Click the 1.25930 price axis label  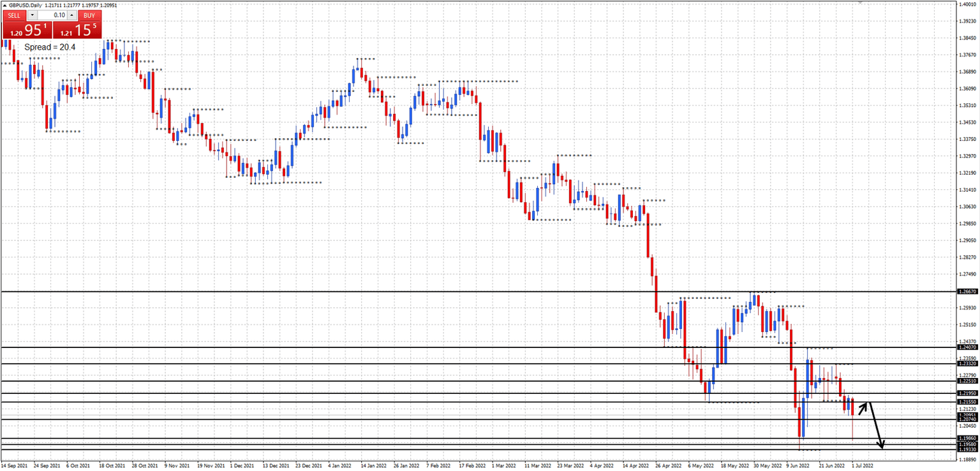[x=969, y=308]
